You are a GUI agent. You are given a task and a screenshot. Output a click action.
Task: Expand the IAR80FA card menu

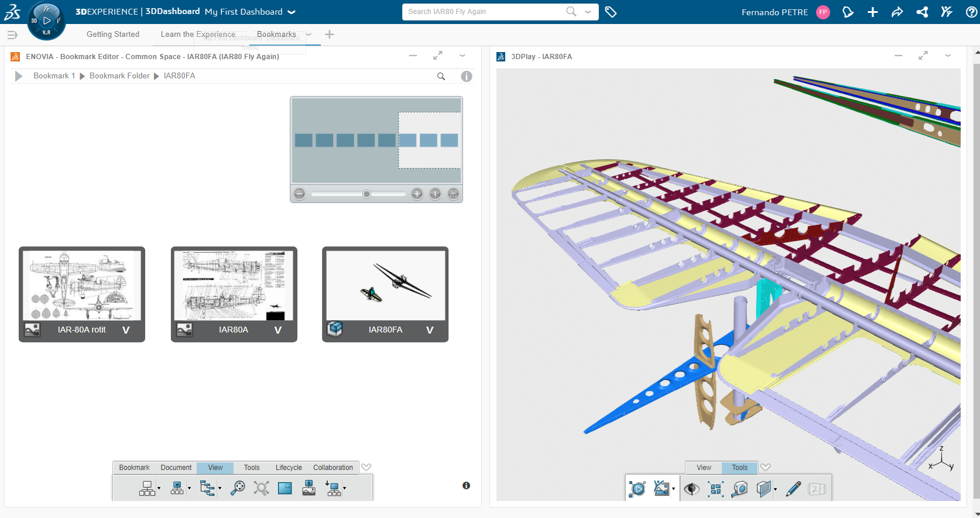point(430,330)
